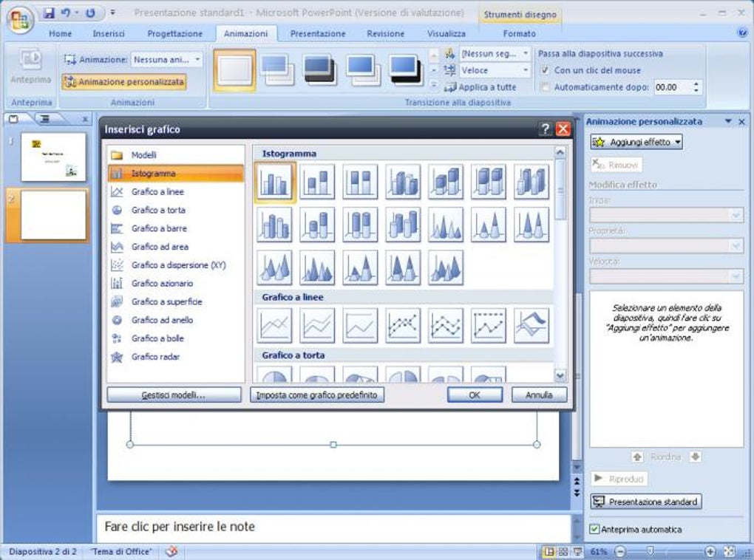Toggle Con un clic del mouse checkbox

(545, 70)
